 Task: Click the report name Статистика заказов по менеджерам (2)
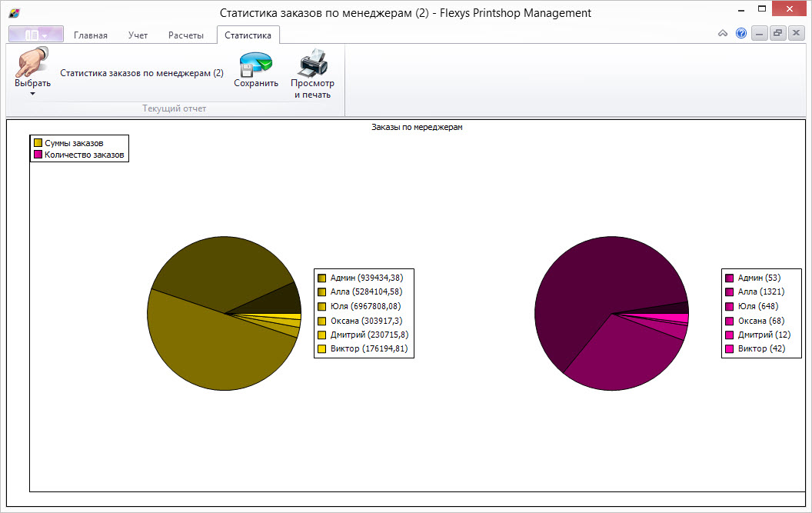[142, 73]
